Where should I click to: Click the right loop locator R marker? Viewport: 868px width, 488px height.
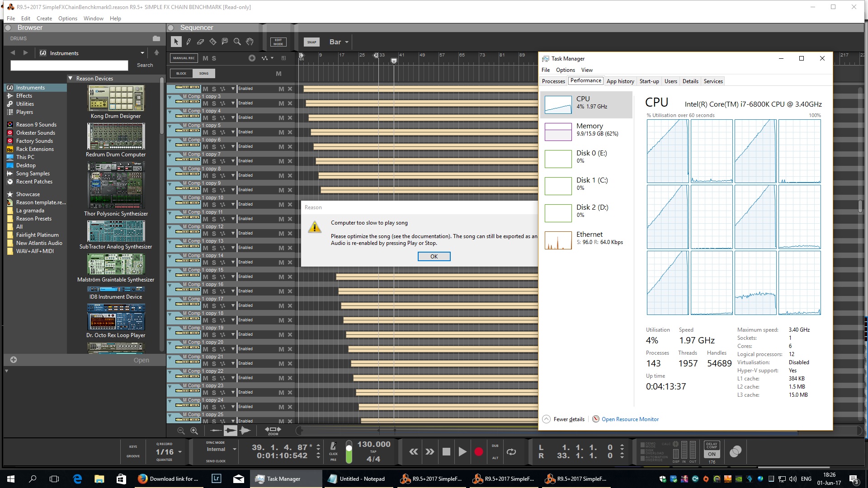(x=376, y=55)
